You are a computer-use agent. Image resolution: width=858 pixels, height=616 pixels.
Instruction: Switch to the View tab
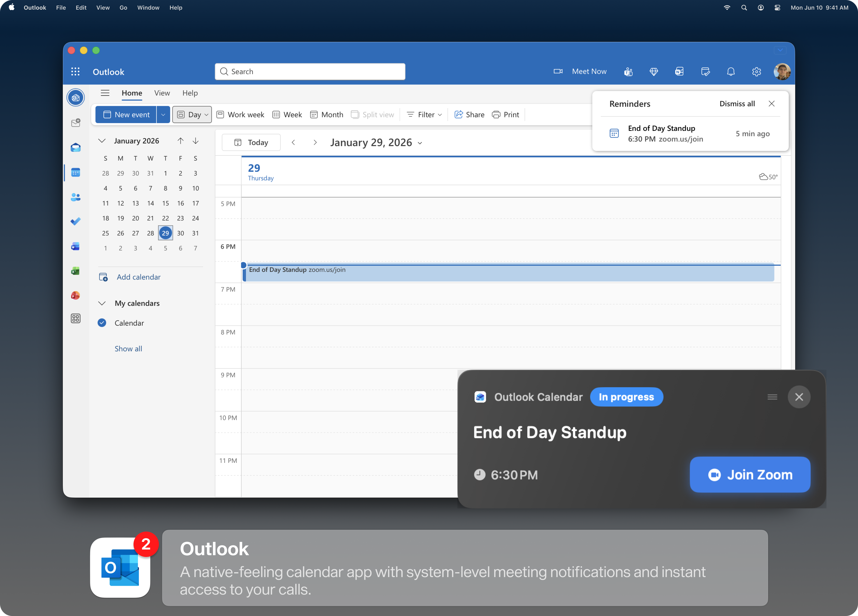pyautogui.click(x=162, y=93)
